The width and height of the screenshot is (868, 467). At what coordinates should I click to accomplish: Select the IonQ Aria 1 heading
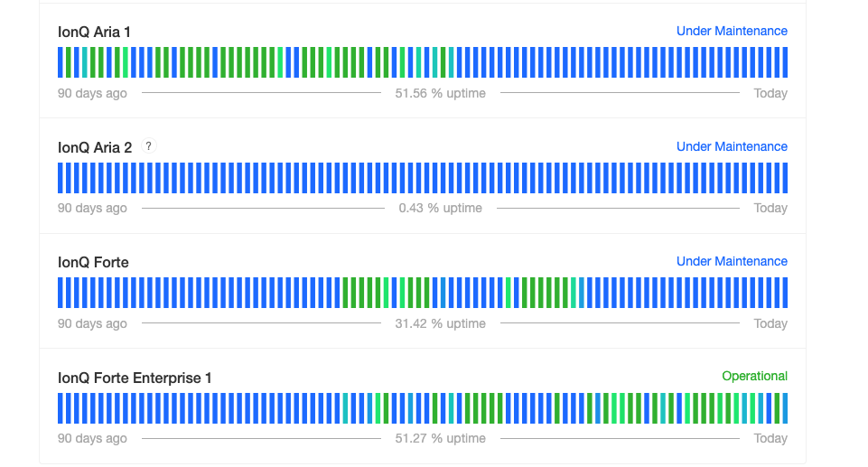tap(94, 33)
